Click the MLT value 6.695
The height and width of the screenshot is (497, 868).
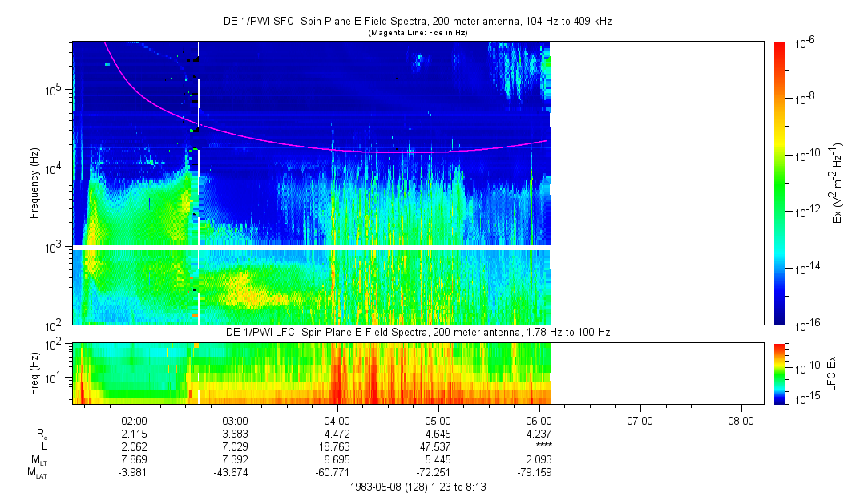pyautogui.click(x=337, y=459)
